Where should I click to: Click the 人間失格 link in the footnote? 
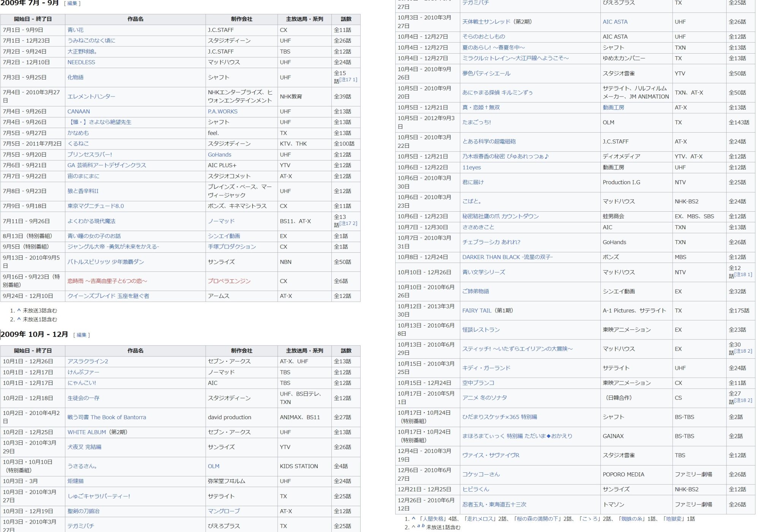[x=432, y=519]
